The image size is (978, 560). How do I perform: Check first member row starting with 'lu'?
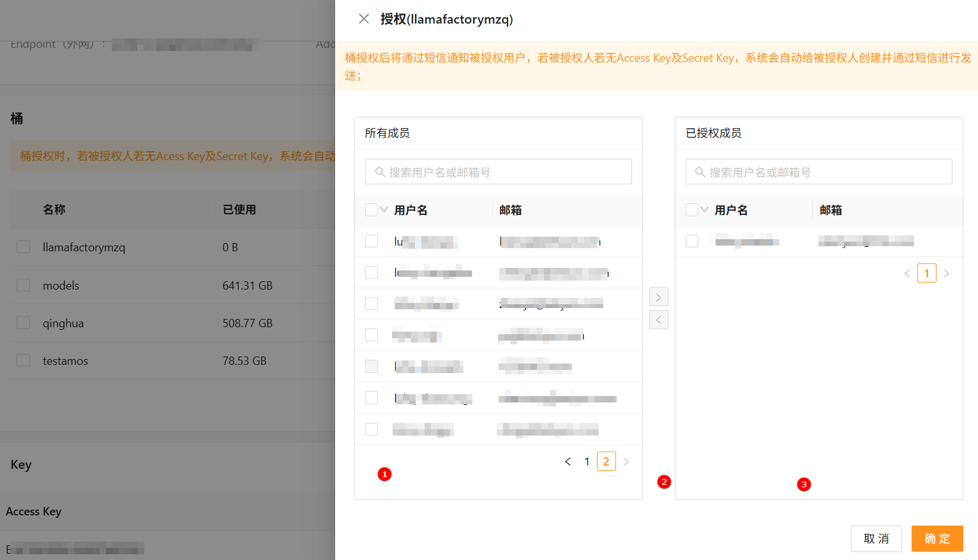[372, 241]
